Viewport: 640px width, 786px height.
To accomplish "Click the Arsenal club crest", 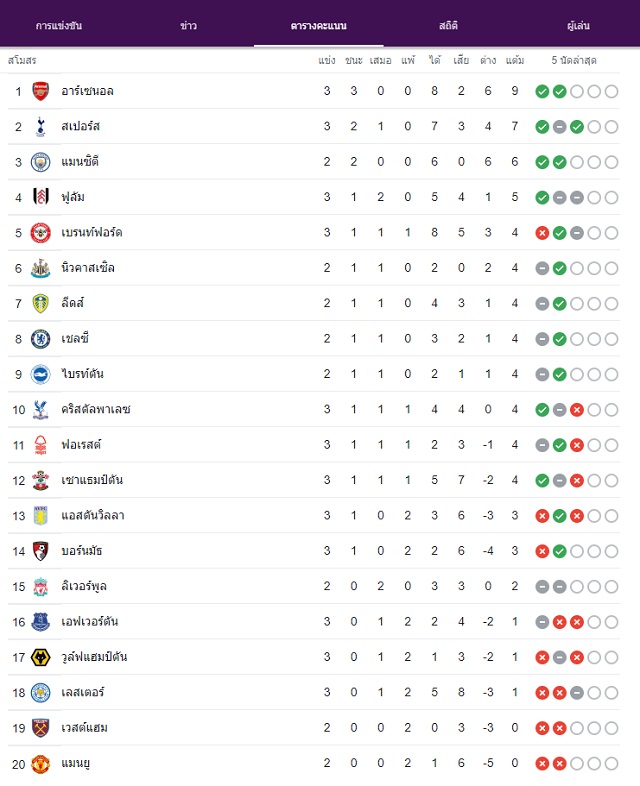I will point(41,91).
